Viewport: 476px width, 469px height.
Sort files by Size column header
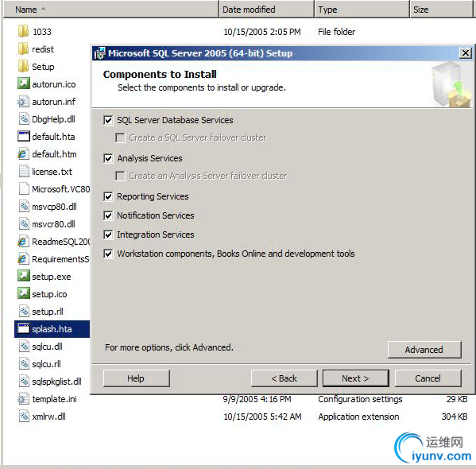pyautogui.click(x=442, y=10)
